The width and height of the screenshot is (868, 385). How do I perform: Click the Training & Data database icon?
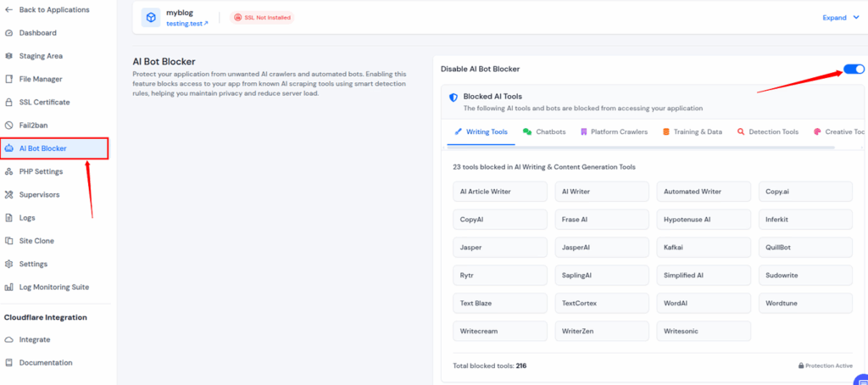(x=666, y=131)
